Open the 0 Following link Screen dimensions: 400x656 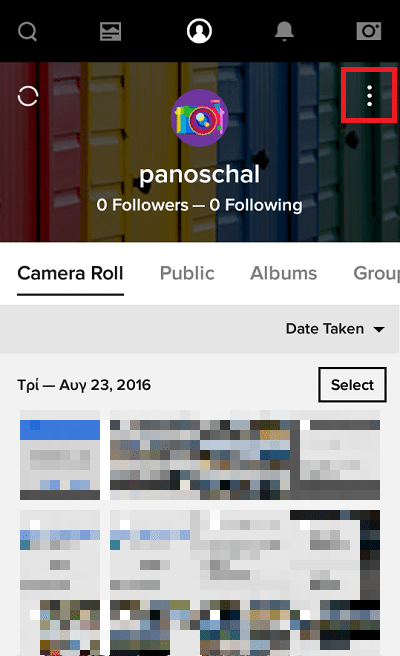[x=256, y=205]
